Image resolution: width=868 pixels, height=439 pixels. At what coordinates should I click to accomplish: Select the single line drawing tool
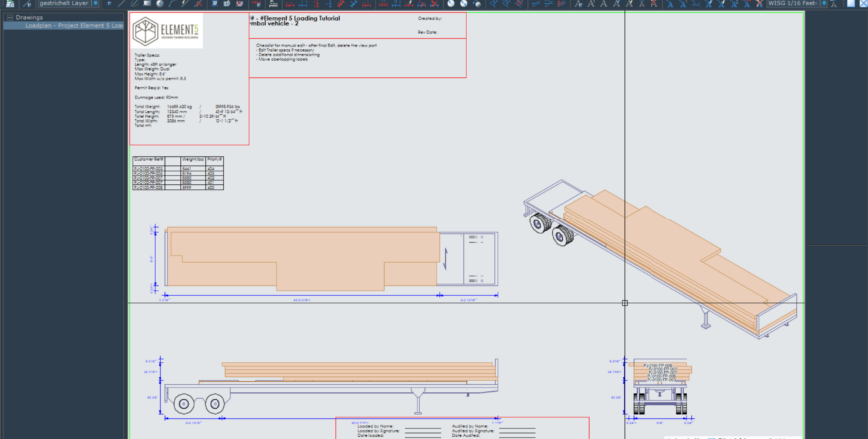121,3
